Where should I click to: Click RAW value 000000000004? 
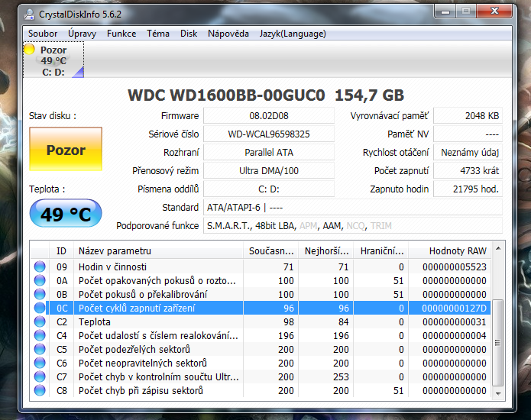[454, 335]
